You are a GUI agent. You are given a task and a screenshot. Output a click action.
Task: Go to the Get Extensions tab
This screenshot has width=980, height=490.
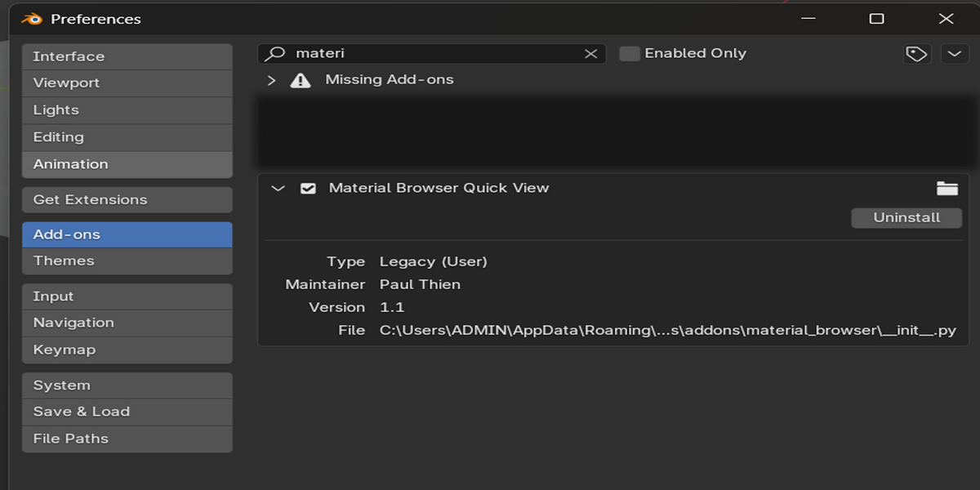[x=127, y=199]
